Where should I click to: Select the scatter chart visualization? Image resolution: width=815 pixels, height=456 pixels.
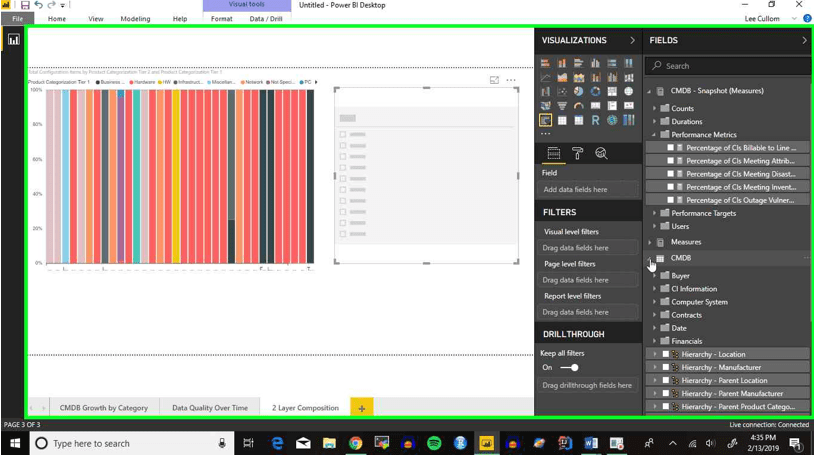tap(562, 92)
